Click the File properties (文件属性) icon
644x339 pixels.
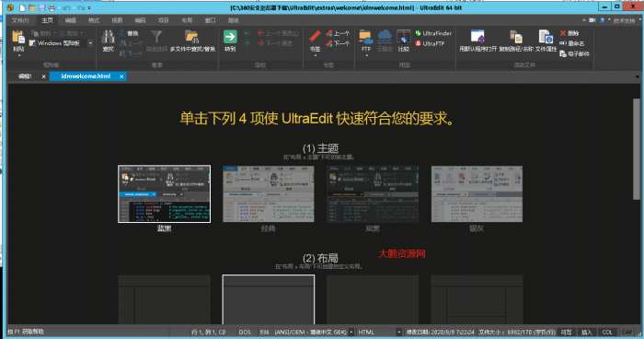(546, 37)
